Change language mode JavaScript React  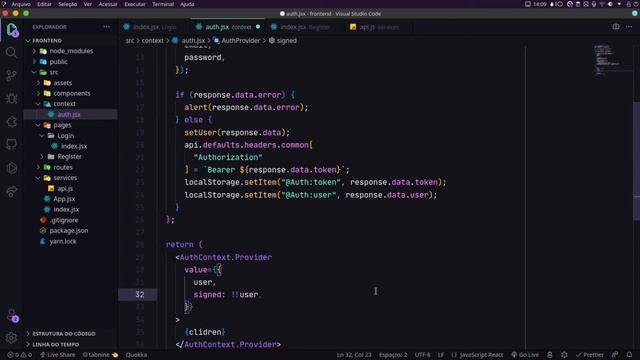pos(477,355)
